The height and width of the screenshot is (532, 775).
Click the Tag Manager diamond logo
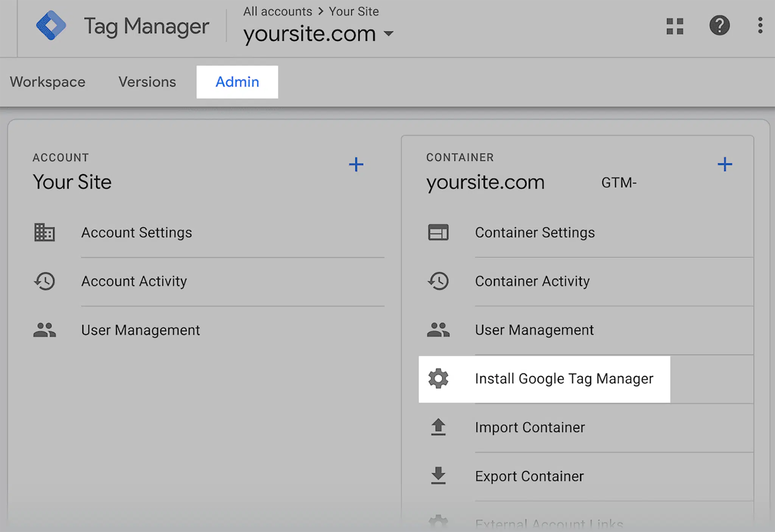click(51, 26)
